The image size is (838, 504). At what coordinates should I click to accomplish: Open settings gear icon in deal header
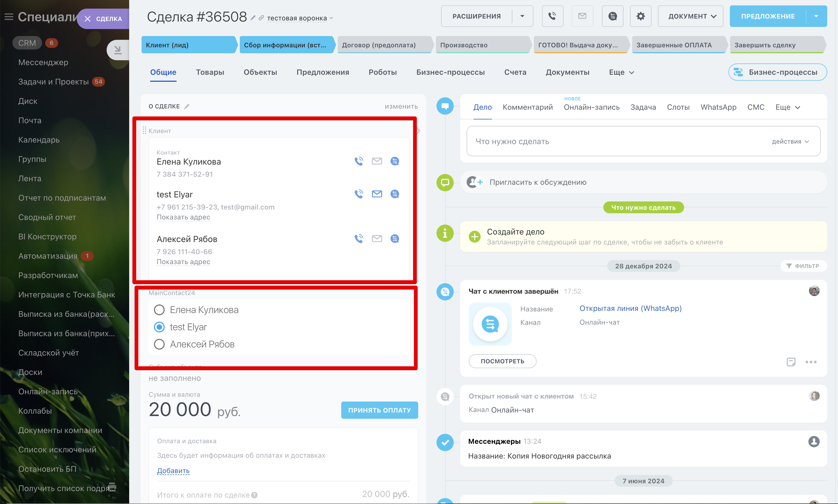click(x=640, y=16)
